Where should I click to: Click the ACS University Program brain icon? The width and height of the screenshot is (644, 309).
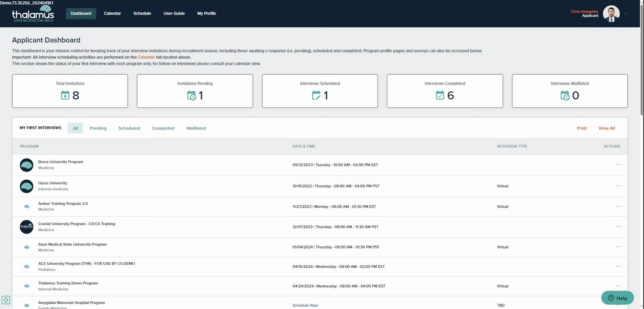pos(27,267)
